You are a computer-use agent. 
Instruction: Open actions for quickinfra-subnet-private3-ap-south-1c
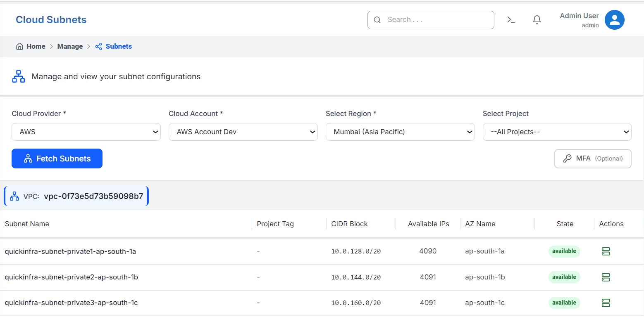606,303
